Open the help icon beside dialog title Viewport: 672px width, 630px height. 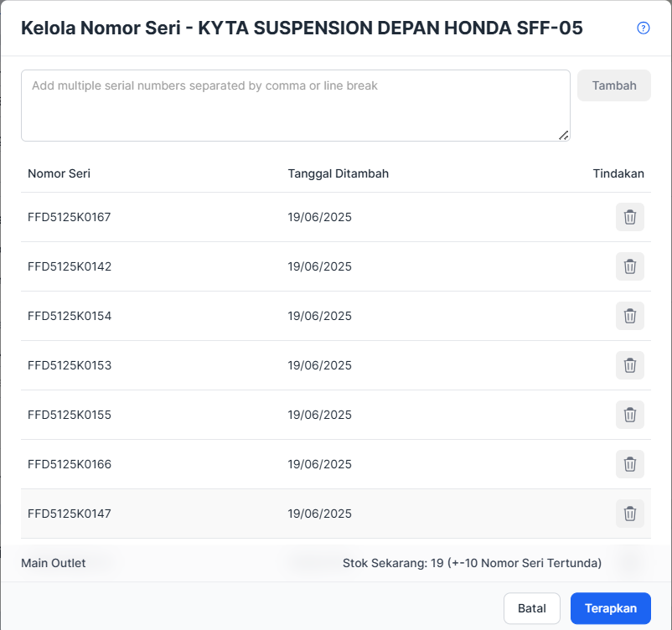coord(643,28)
